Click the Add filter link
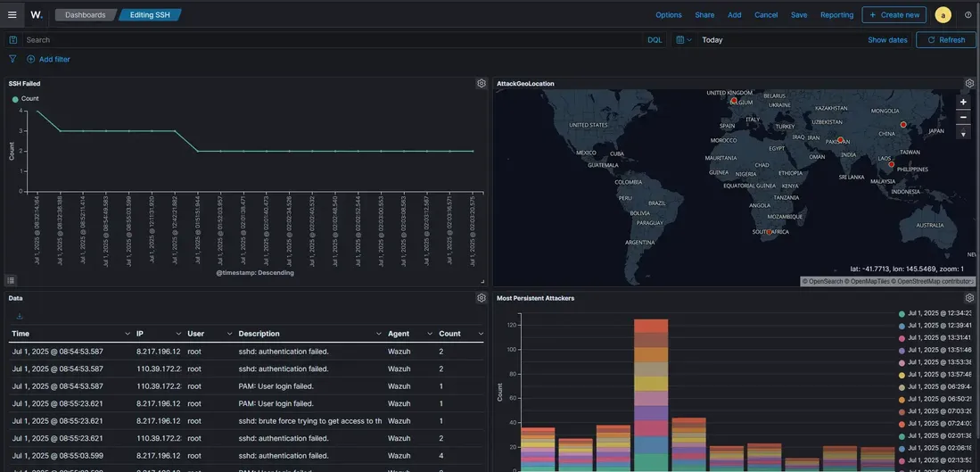980x472 pixels. pyautogui.click(x=54, y=60)
